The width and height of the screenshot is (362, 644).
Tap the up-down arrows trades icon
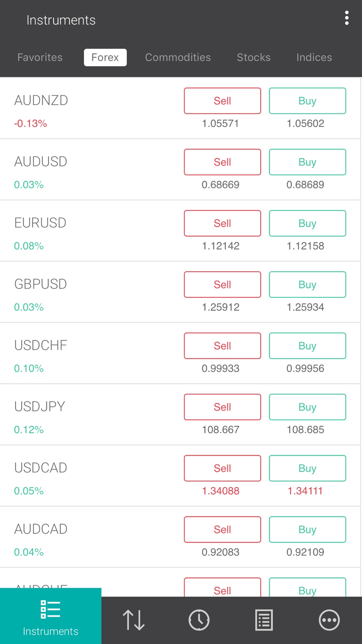pyautogui.click(x=134, y=620)
